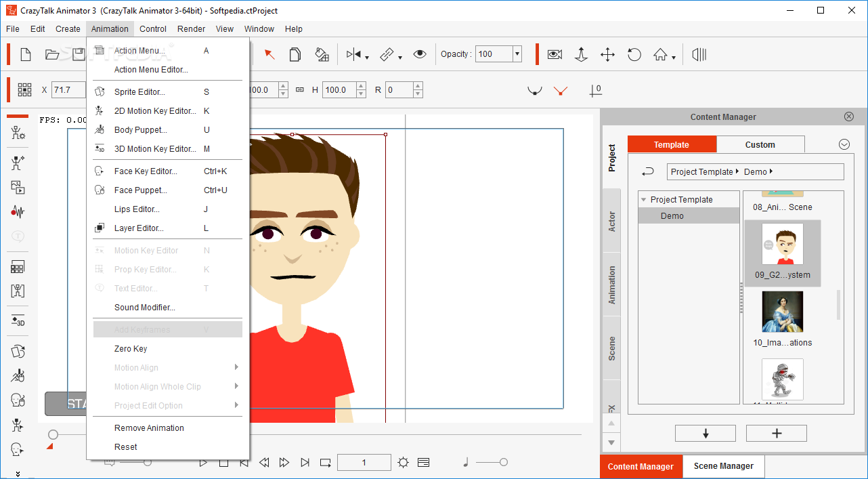
Task: Click the 3D motion icon in left sidebar
Action: click(x=18, y=321)
